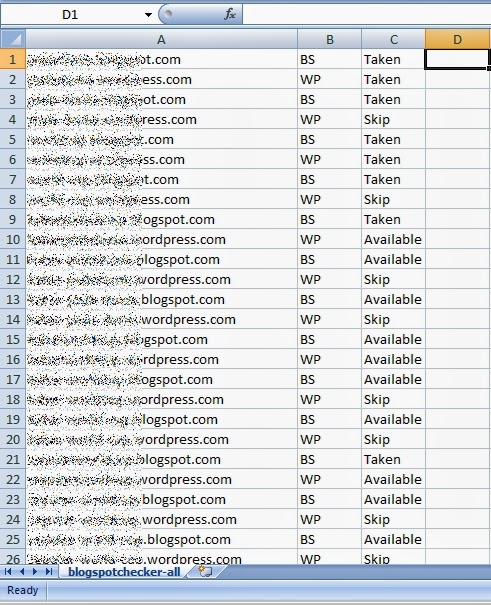Click cell B19 containing BS
Screen dimensions: 491x605
pyautogui.click(x=329, y=419)
